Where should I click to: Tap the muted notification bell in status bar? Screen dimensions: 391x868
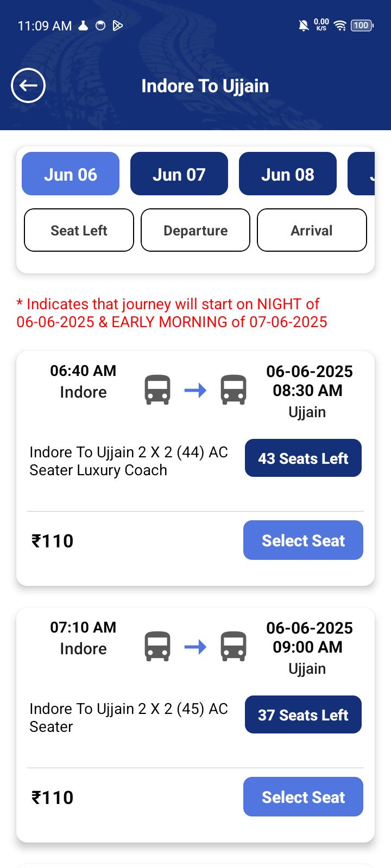pos(304,25)
